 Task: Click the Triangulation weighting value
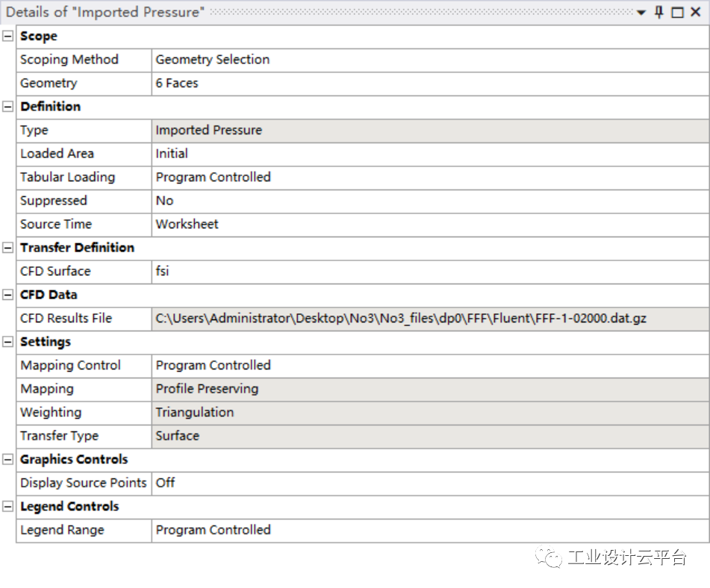[x=430, y=413]
